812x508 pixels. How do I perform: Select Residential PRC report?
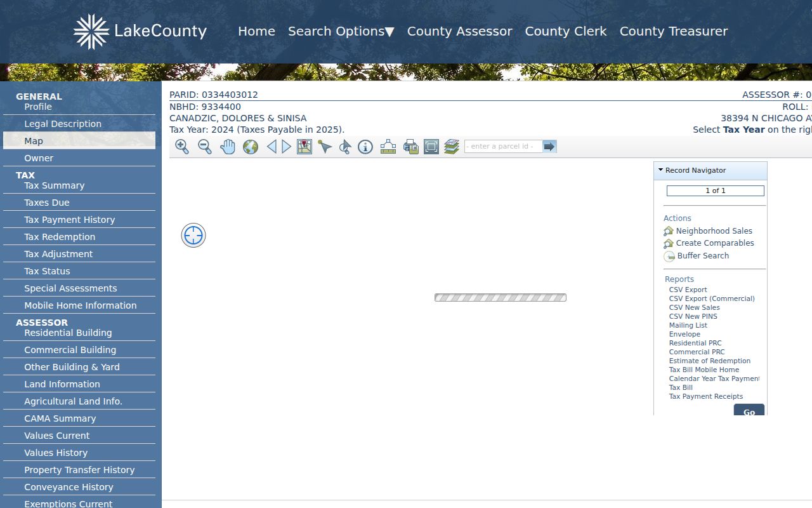(695, 343)
